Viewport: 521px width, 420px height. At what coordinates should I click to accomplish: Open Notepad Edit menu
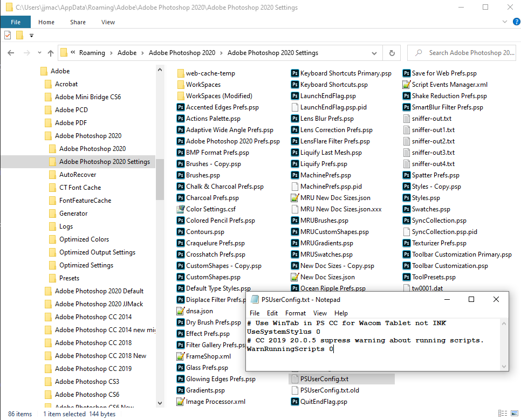(272, 313)
